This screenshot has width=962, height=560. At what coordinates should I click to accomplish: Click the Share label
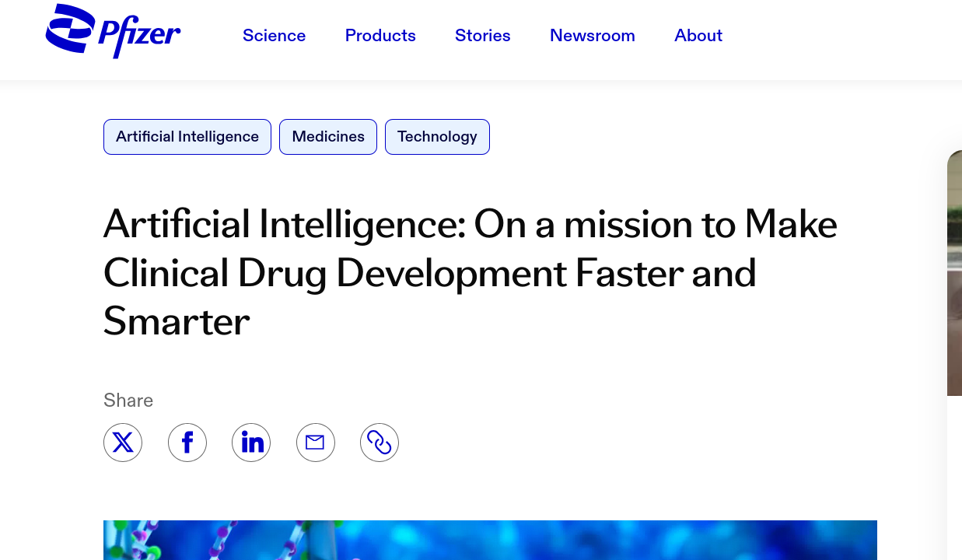[x=128, y=401]
